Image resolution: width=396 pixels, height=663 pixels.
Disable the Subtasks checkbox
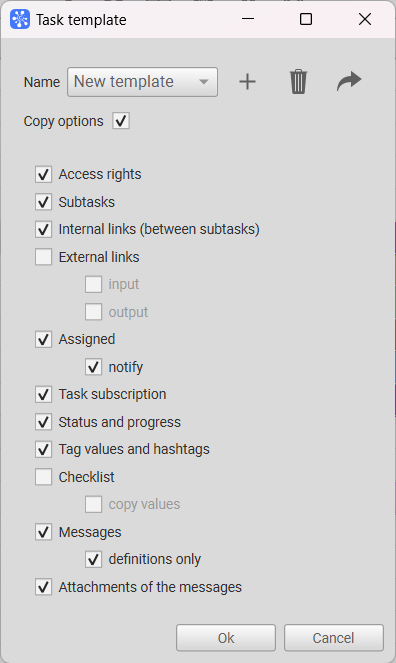pyautogui.click(x=44, y=202)
